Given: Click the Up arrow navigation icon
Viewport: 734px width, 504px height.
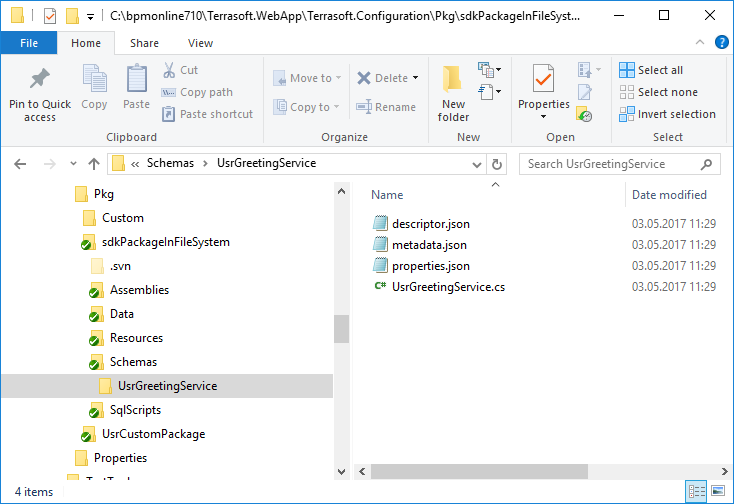Looking at the screenshot, I should [x=94, y=164].
